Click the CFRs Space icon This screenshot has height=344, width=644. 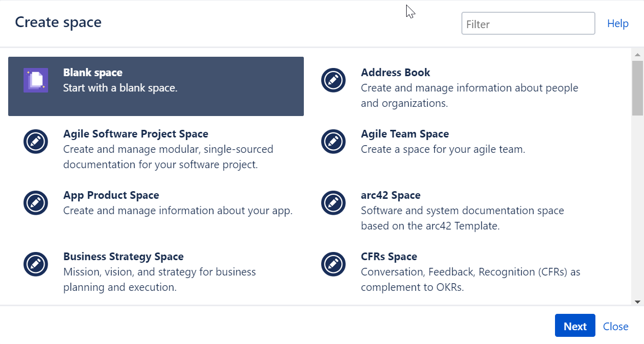click(334, 264)
